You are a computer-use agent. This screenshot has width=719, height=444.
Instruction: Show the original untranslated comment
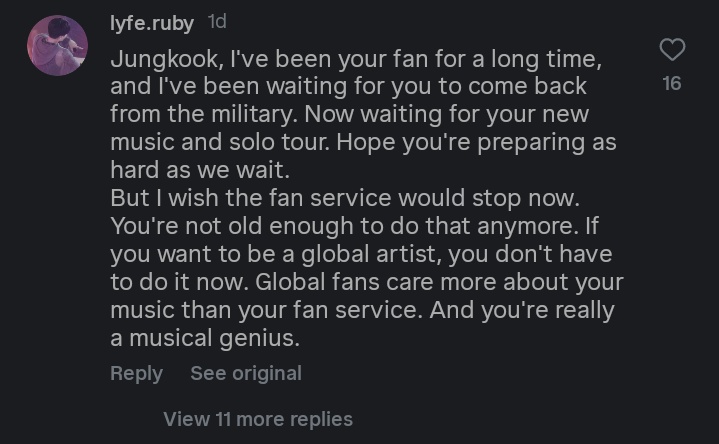[246, 373]
